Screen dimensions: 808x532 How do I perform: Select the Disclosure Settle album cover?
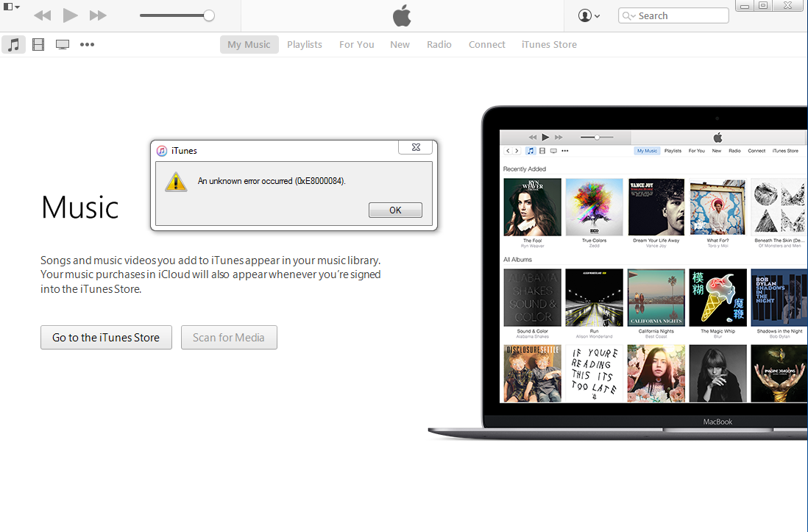(x=532, y=374)
